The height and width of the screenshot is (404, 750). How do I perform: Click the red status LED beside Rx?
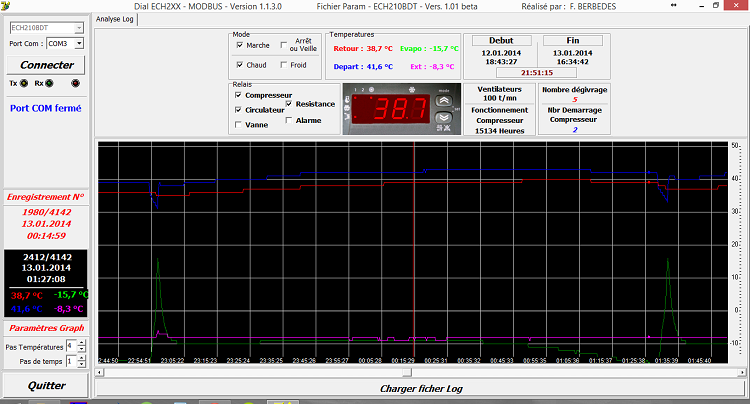pyautogui.click(x=73, y=83)
